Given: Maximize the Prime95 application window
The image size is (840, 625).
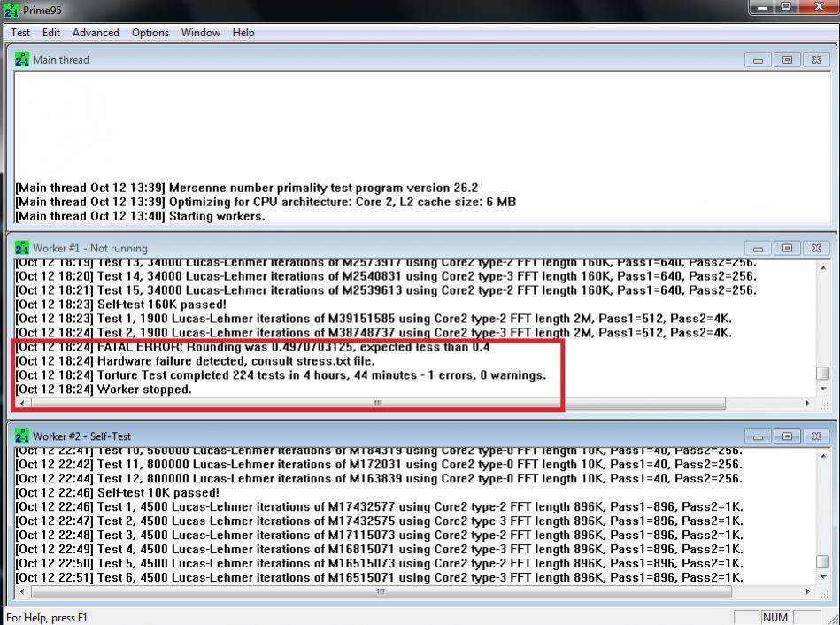Looking at the screenshot, I should click(786, 7).
